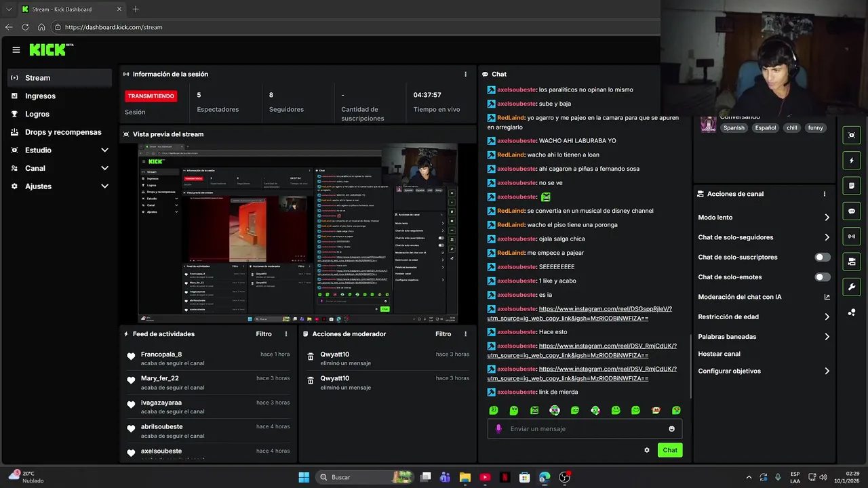Click the lightning bolt icon in right sidebar
868x488 pixels.
click(852, 161)
